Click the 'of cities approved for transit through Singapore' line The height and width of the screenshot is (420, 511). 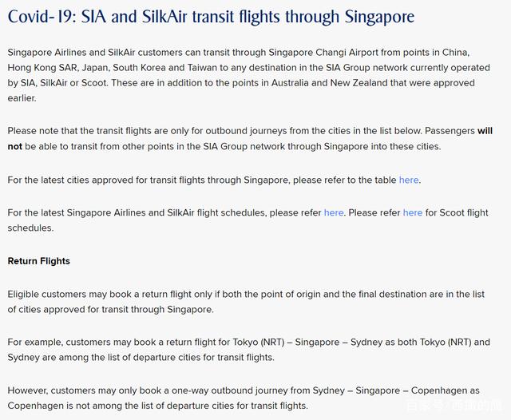[110, 309]
